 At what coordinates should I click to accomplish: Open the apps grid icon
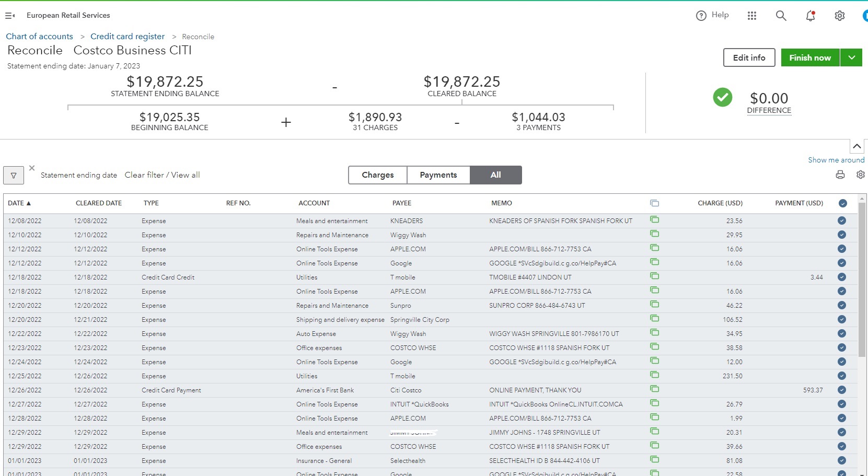click(752, 16)
